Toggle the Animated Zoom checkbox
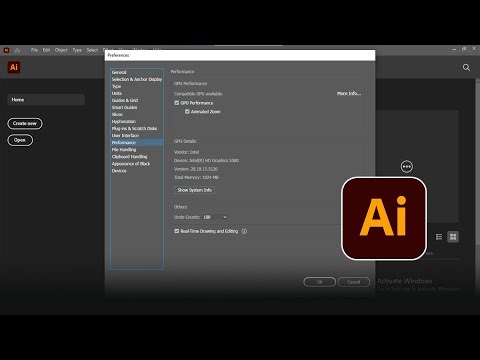480x360 pixels. (187, 111)
